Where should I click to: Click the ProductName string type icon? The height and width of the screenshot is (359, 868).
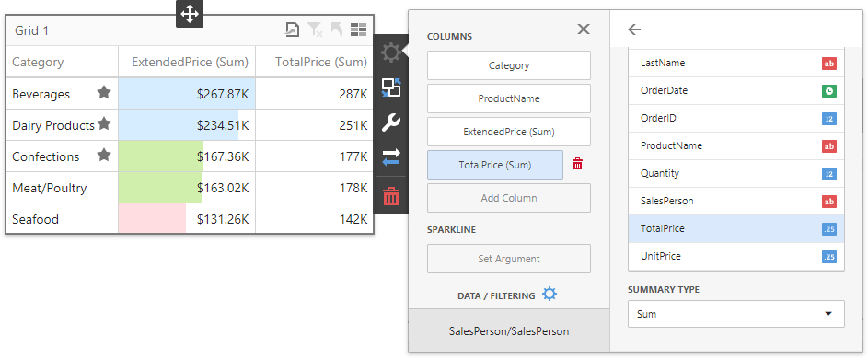pos(828,146)
